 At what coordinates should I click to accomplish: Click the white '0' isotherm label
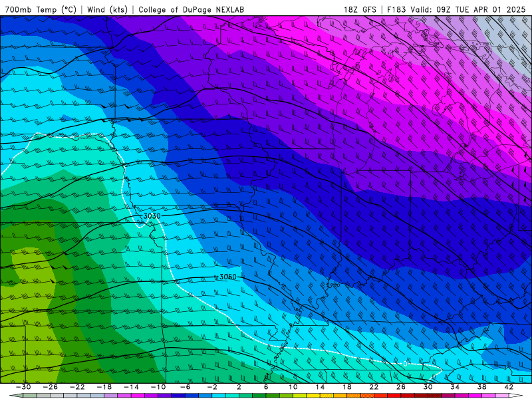coord(405,364)
